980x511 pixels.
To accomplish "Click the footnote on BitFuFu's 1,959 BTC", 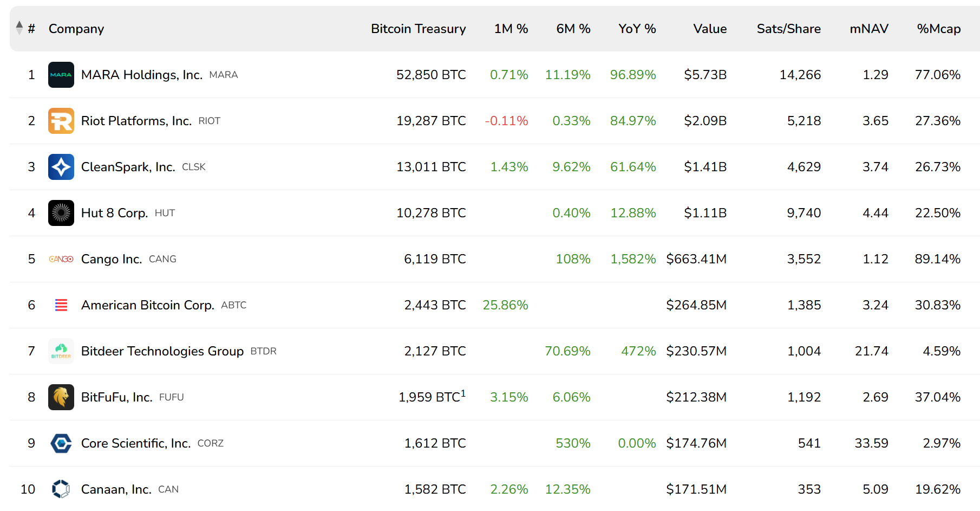I will [x=463, y=393].
